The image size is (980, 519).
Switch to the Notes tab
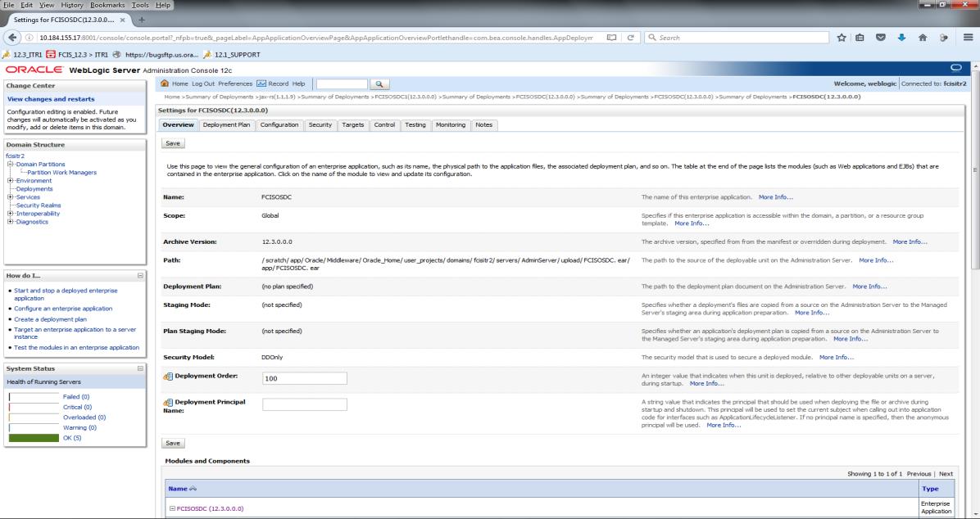(x=483, y=125)
